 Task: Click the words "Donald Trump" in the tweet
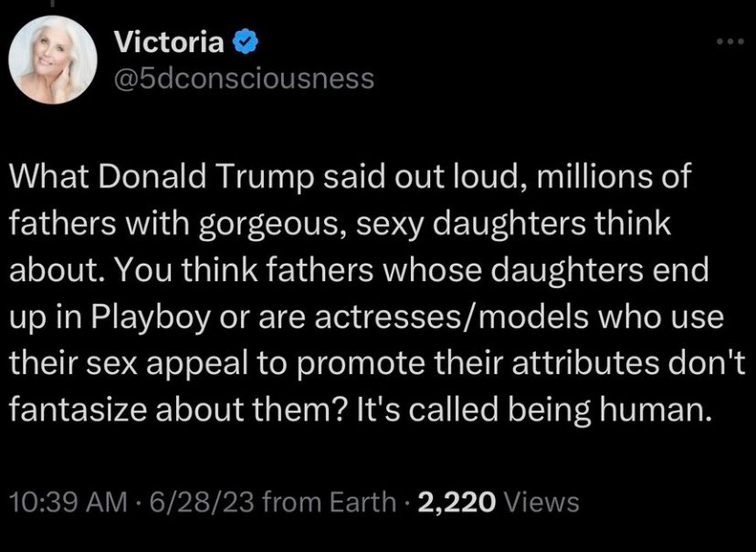tap(181, 177)
